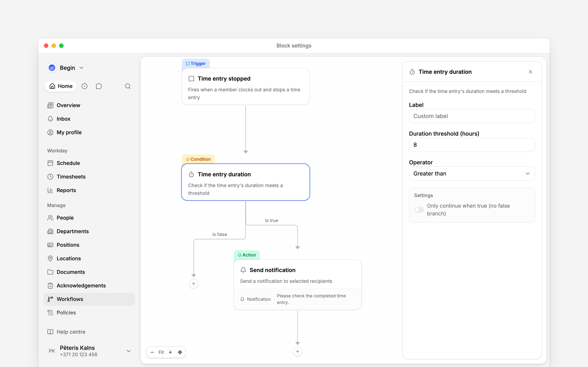Click the Custom label input field

click(472, 116)
